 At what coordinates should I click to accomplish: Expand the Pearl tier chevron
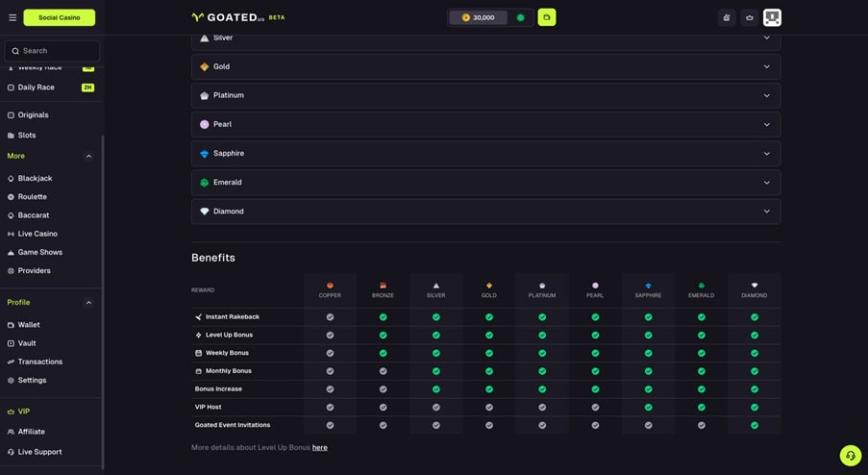point(767,125)
